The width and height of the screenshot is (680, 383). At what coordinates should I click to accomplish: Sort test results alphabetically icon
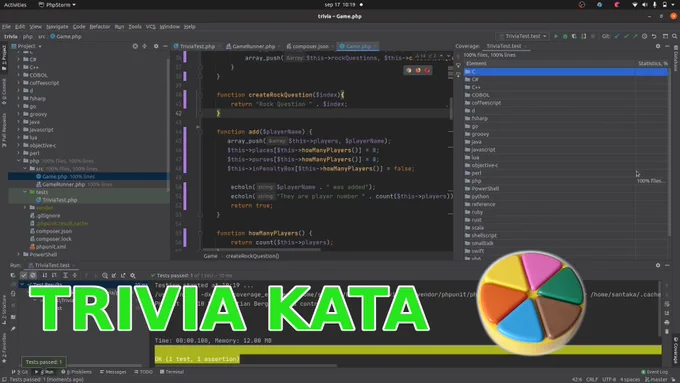[x=45, y=275]
